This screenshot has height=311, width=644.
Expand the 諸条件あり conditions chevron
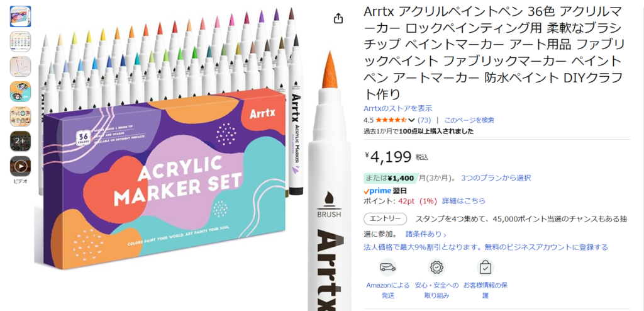(445, 234)
